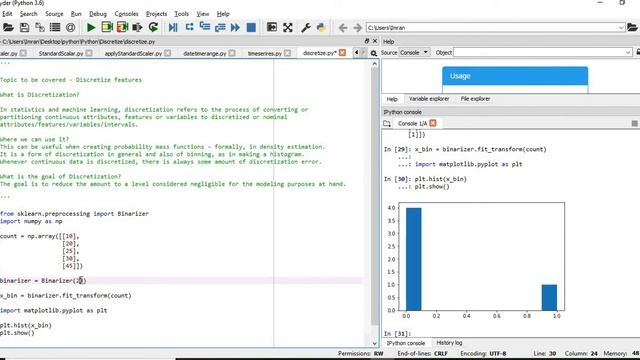Viewport: 640px width, 360px height.
Task: Save the current file
Action: coord(24,28)
